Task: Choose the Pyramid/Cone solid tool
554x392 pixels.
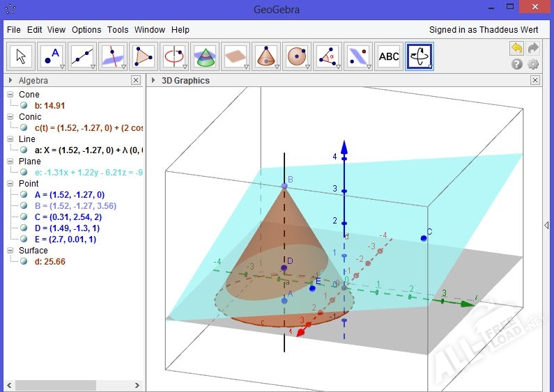Action: click(266, 56)
